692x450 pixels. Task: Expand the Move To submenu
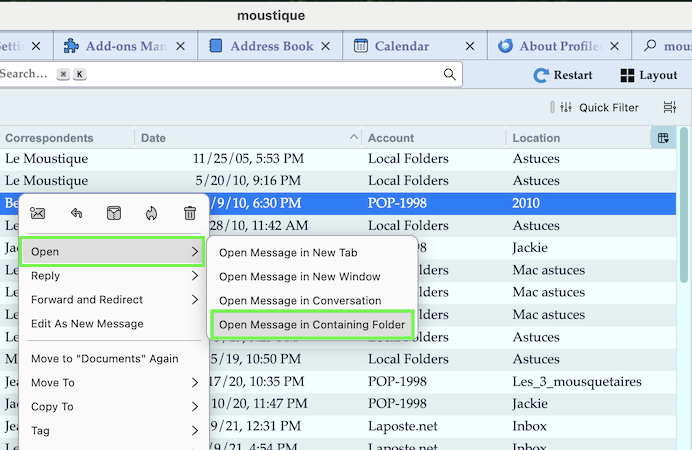click(112, 383)
